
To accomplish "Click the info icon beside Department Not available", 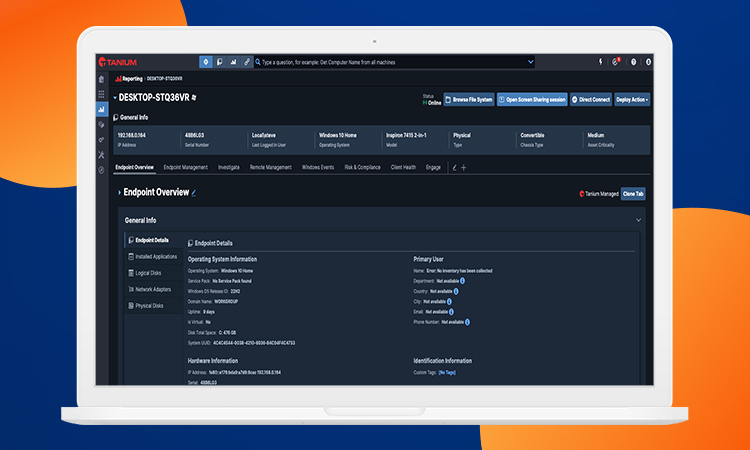I will tap(463, 281).
